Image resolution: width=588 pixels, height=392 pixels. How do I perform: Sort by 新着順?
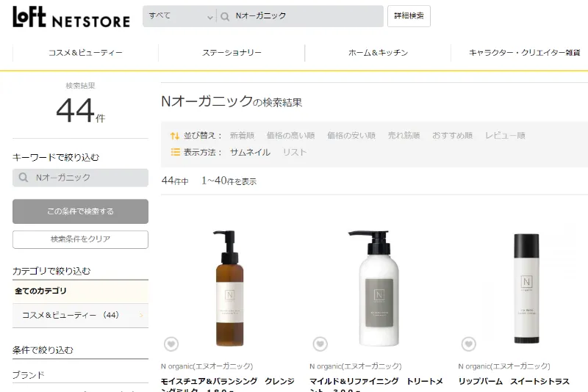click(242, 136)
